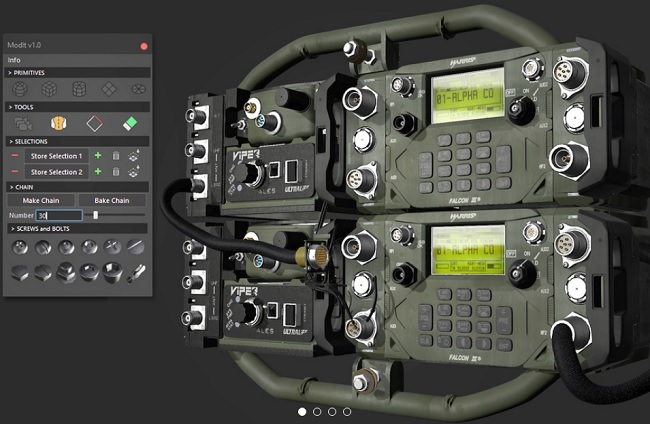Screen dimensions: 650x424
Task: Close the ModIt v1.0 panel
Action: click(144, 46)
